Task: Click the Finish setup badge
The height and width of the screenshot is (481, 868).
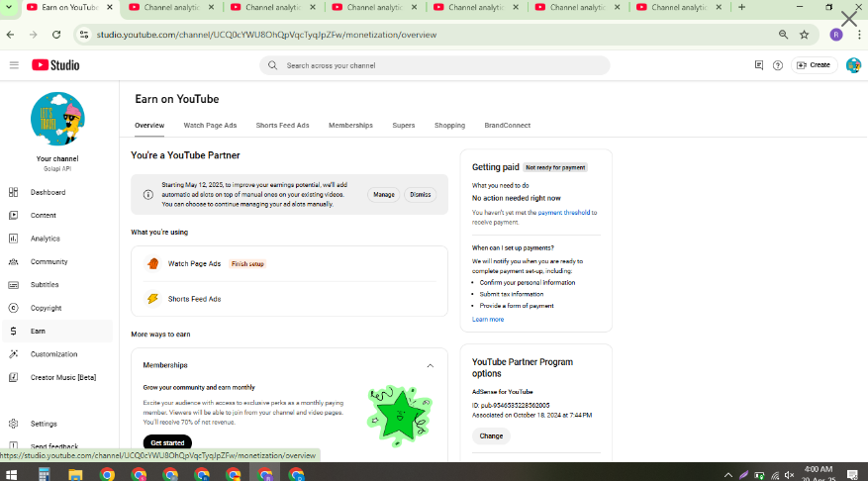Action: pyautogui.click(x=247, y=264)
